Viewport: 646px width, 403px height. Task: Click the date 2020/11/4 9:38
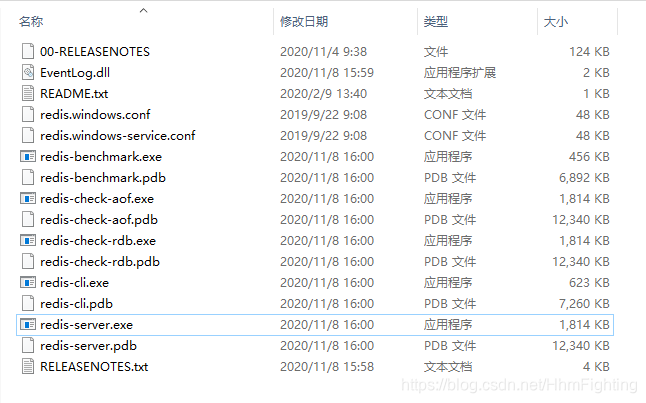pyautogui.click(x=323, y=52)
